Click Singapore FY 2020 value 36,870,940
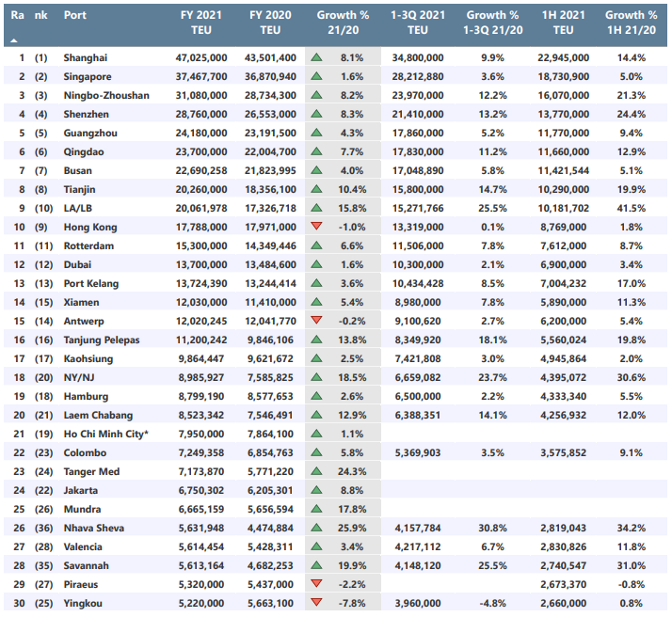The width and height of the screenshot is (672, 617). 270,76
